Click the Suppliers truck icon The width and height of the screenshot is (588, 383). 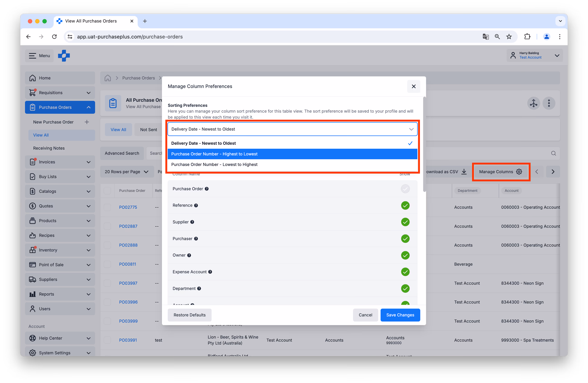pos(32,279)
